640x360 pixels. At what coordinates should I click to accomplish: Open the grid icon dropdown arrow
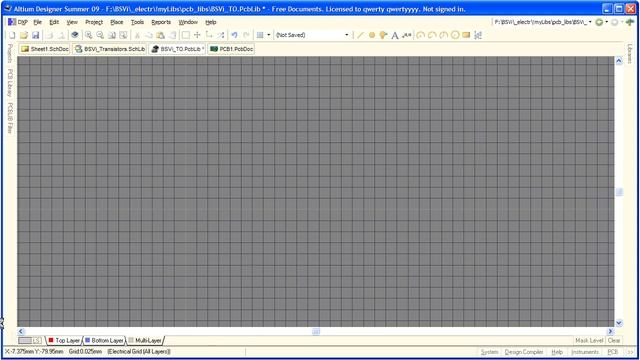click(269, 35)
